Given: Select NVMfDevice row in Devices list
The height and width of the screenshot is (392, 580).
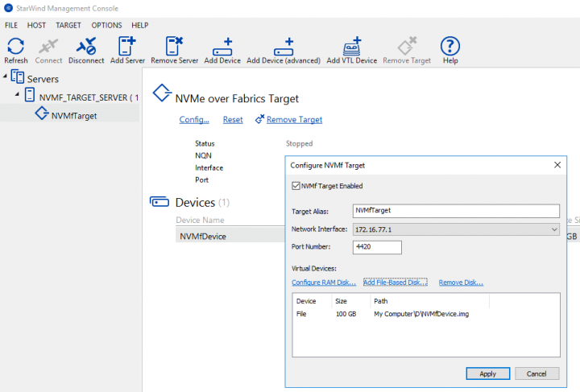Looking at the screenshot, I should [x=230, y=236].
